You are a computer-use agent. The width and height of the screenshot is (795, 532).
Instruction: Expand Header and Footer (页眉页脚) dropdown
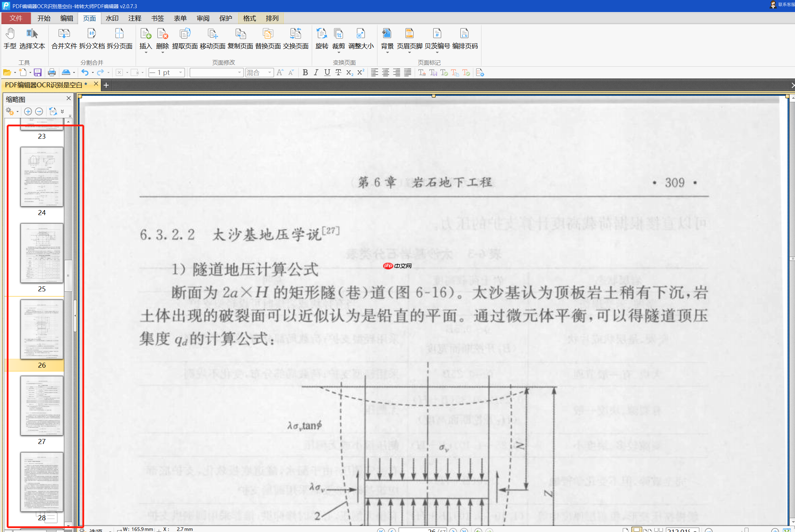(409, 53)
